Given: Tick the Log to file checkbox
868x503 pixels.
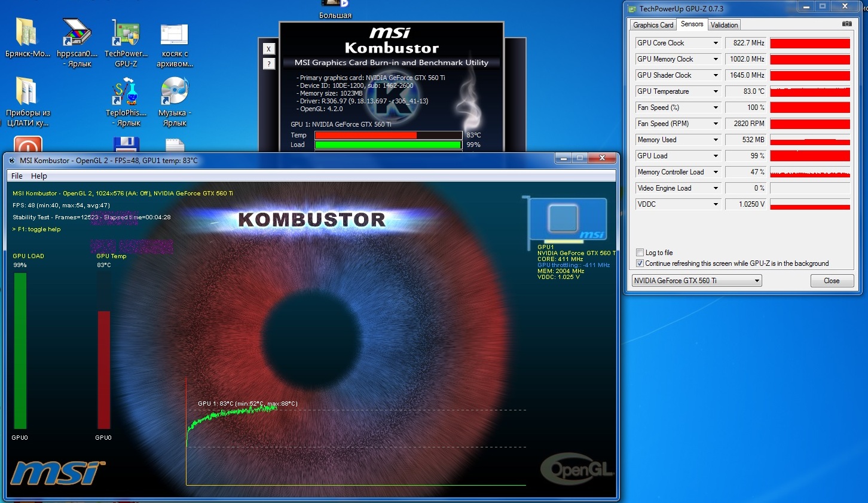Looking at the screenshot, I should [640, 253].
